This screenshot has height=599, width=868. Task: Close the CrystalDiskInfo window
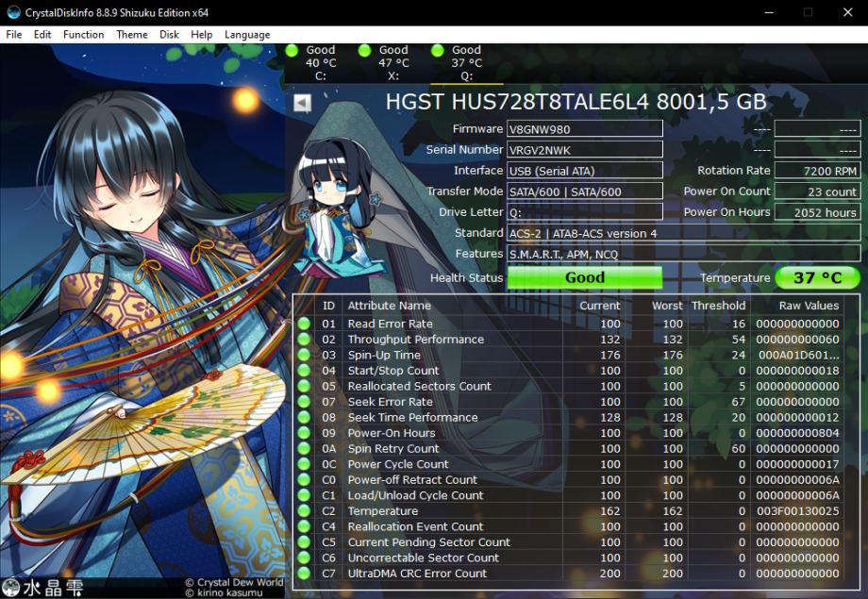[847, 12]
